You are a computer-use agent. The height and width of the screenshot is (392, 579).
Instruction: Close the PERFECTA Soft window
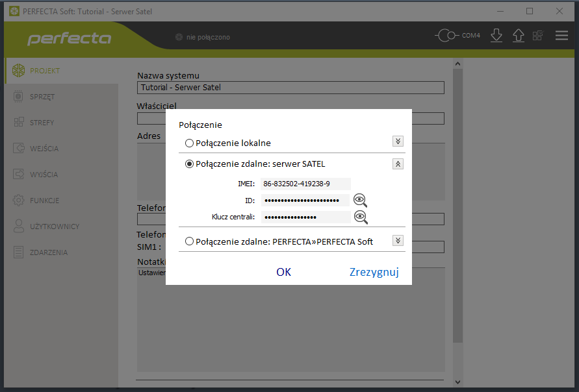pyautogui.click(x=560, y=12)
